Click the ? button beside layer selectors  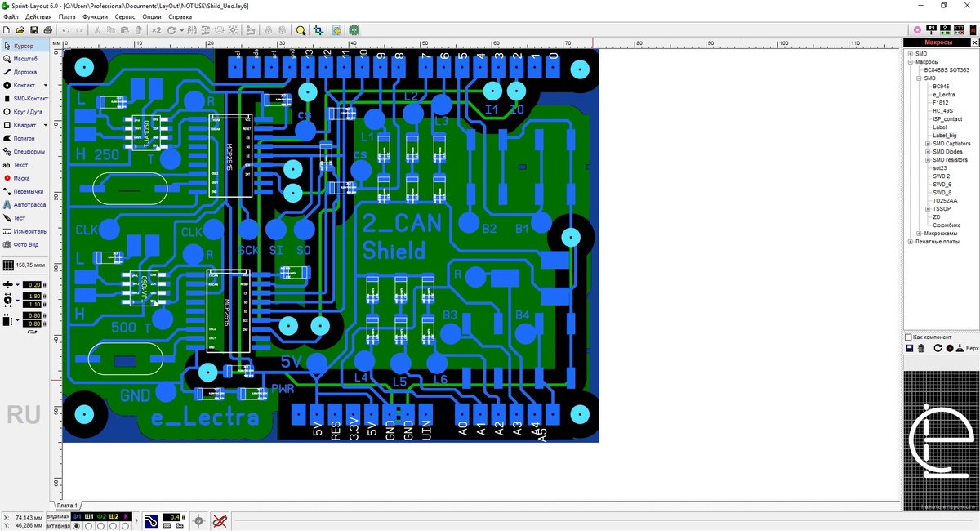click(x=136, y=521)
